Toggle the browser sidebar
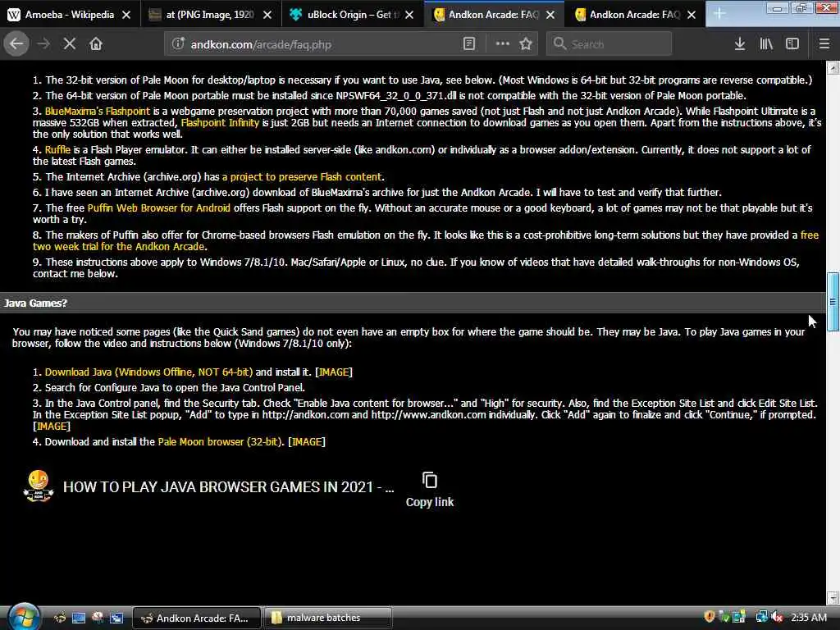Viewport: 840px width, 630px height. click(792, 44)
